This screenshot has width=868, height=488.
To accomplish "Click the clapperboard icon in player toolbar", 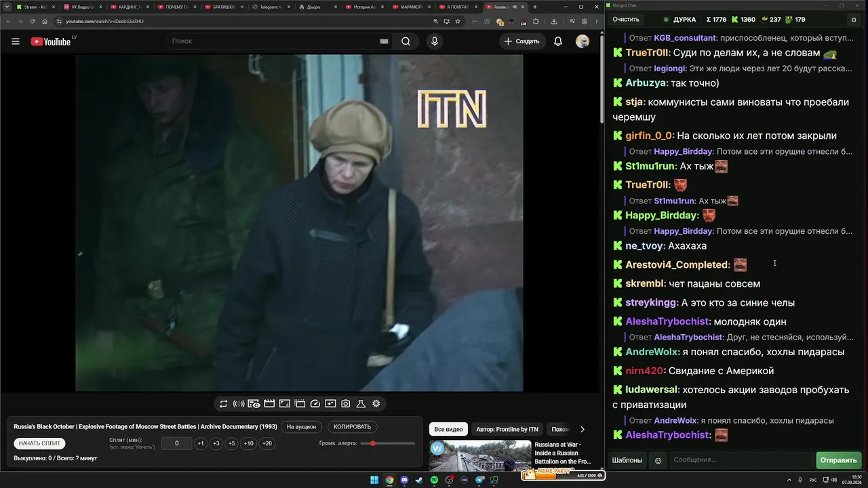I will (269, 404).
